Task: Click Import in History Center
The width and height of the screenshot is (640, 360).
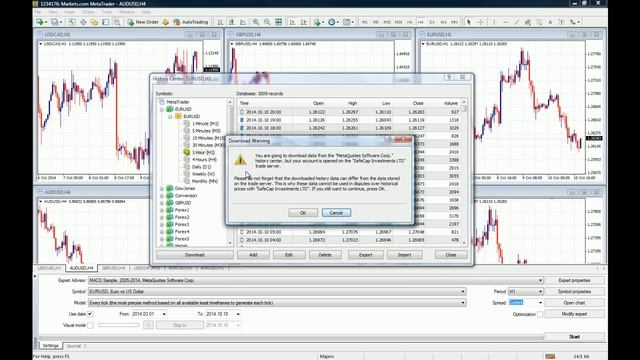Action: pos(404,255)
